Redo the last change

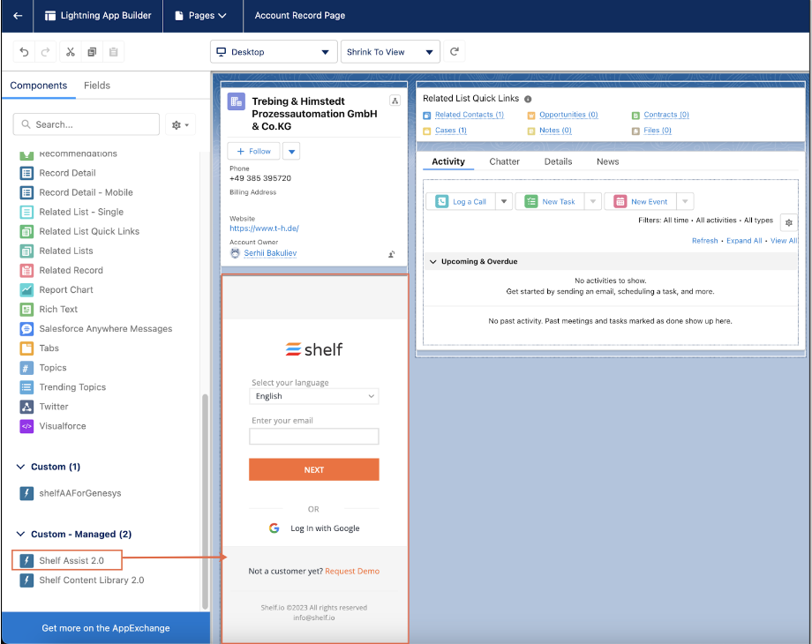pos(46,52)
